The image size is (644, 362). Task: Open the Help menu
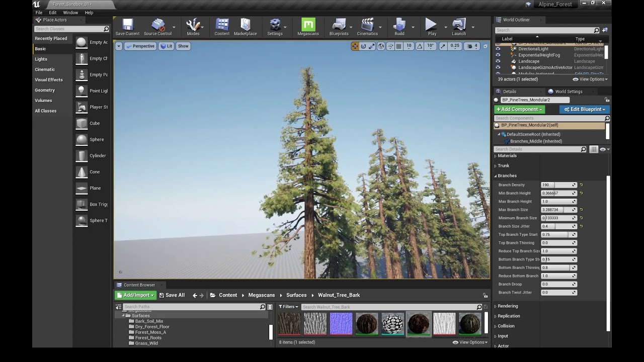click(89, 13)
